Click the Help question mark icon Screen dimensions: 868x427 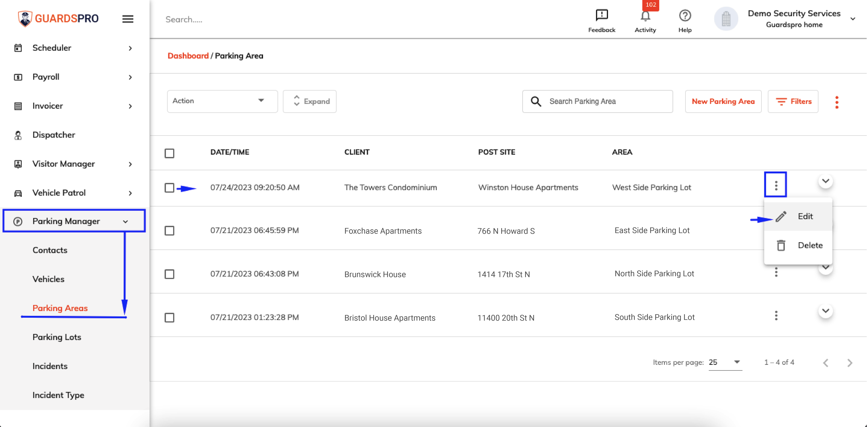(685, 16)
